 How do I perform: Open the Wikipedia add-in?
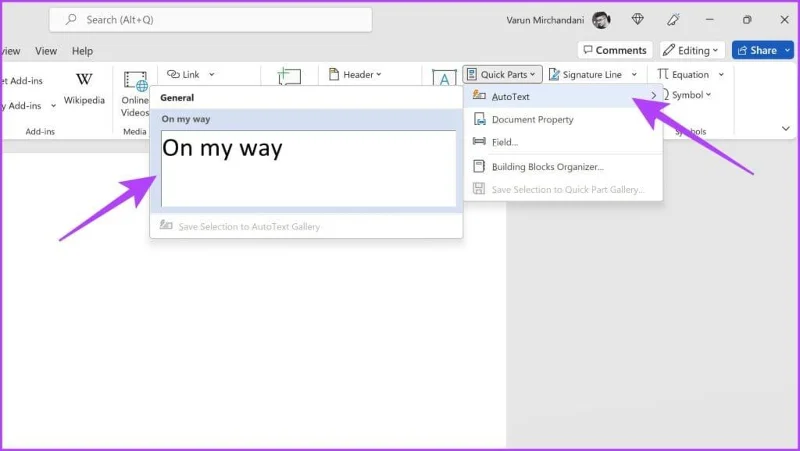[84, 88]
